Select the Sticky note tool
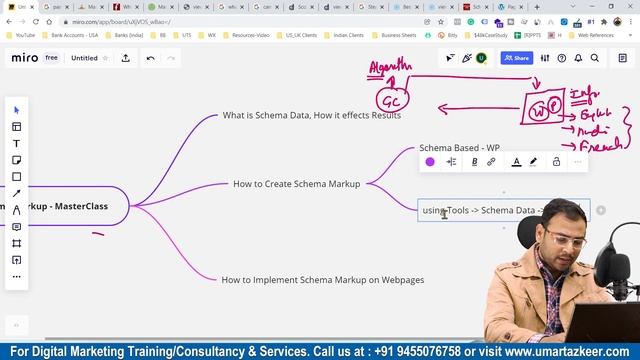 pyautogui.click(x=16, y=160)
